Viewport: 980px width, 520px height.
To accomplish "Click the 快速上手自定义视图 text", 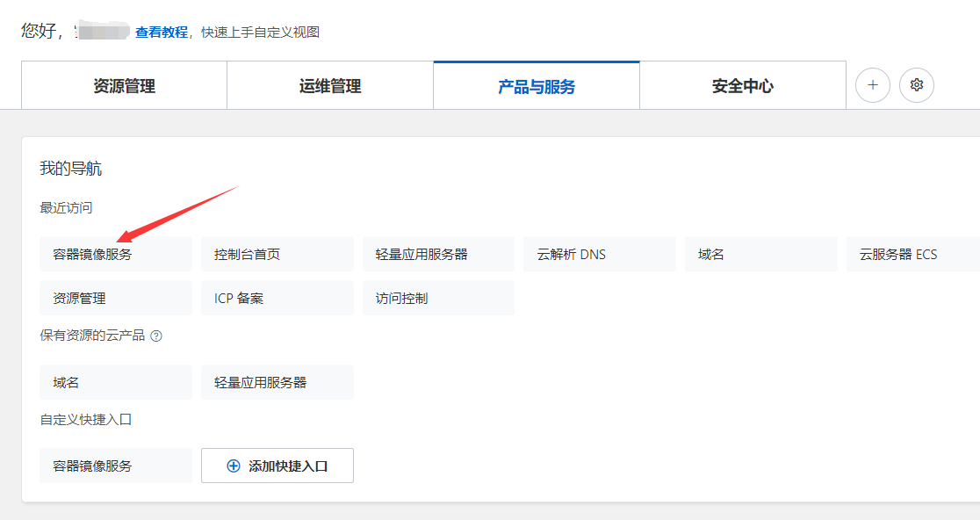I will (260, 32).
